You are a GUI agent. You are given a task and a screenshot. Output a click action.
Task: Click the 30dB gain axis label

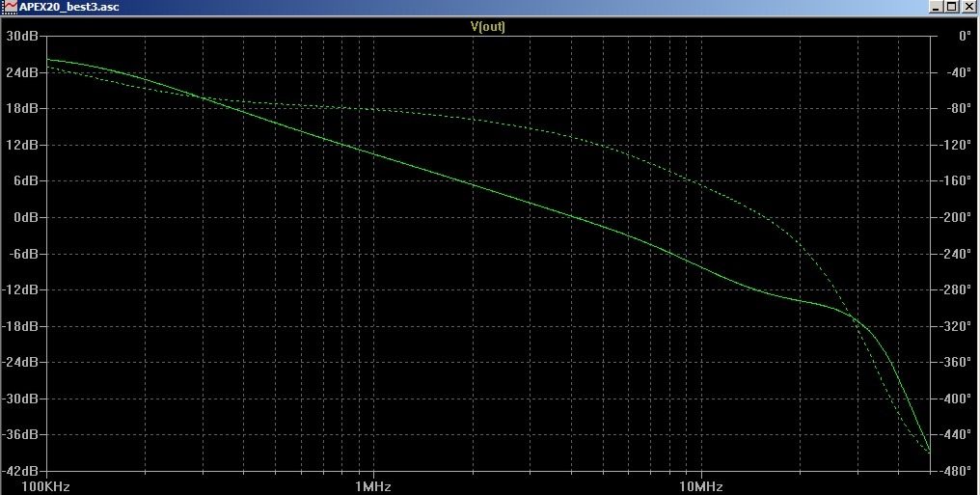tap(22, 37)
